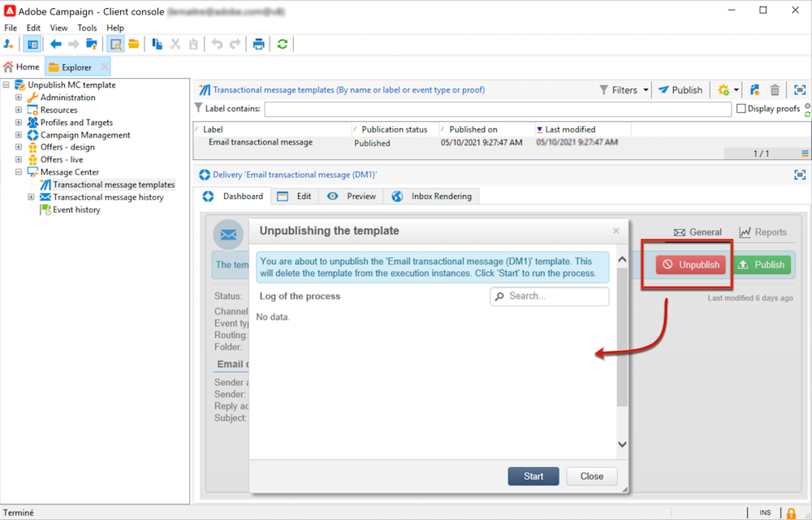Click the gray forward arrow icon

tap(74, 45)
